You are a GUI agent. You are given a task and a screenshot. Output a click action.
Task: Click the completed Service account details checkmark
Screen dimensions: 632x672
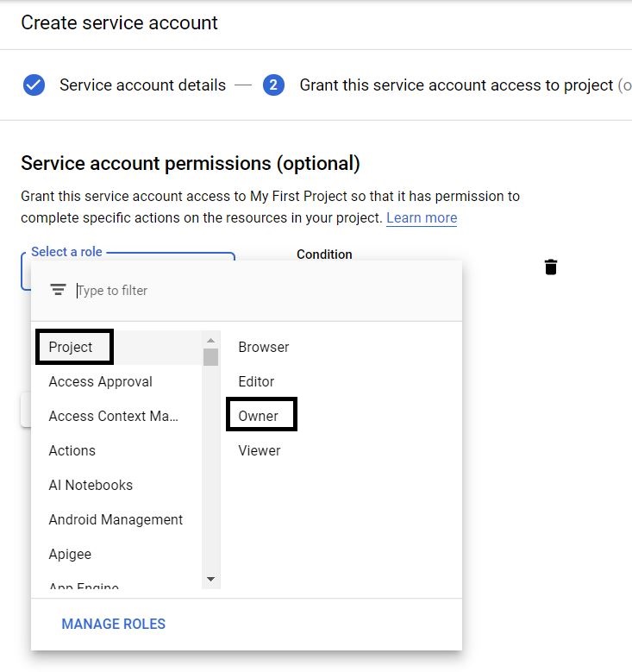point(34,85)
